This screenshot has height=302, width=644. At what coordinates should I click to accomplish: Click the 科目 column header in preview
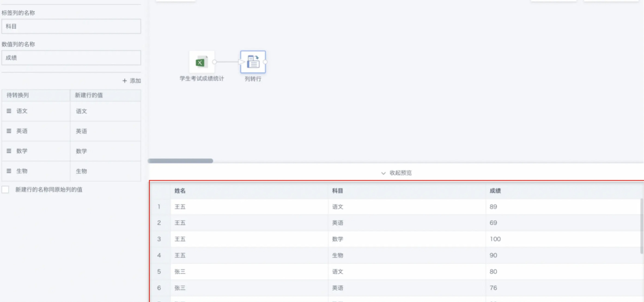(x=337, y=191)
